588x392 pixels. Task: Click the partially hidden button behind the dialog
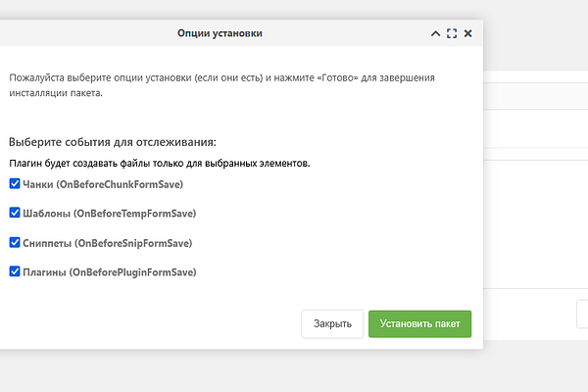click(x=582, y=314)
